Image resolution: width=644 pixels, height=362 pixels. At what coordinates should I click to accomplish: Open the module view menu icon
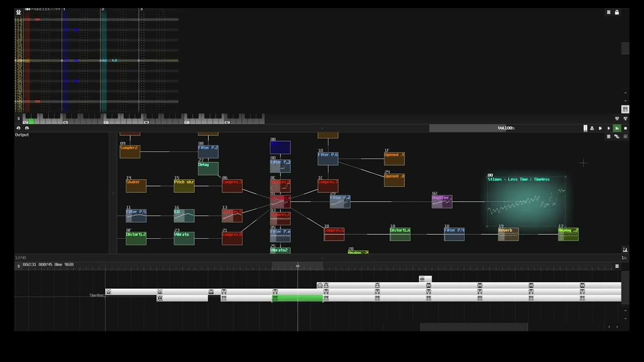[608, 137]
